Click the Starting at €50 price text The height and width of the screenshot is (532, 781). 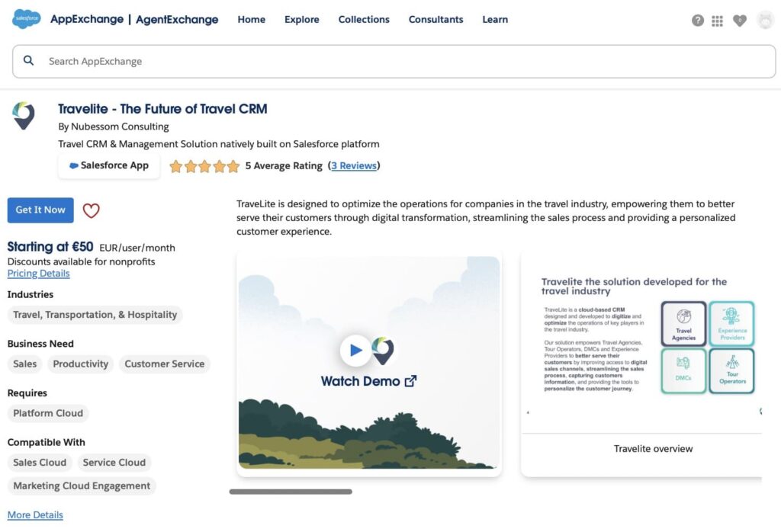click(x=50, y=247)
